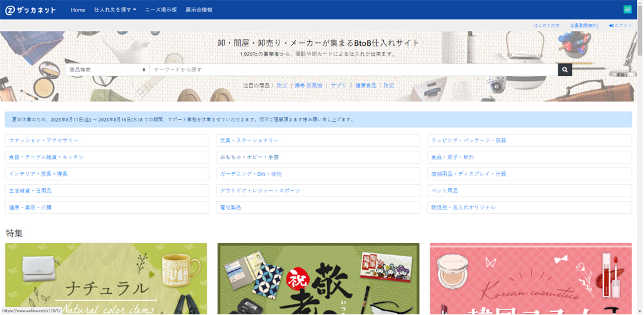Open the Korean cosmetics feature banner
The width and height of the screenshot is (644, 315).
[x=530, y=278]
